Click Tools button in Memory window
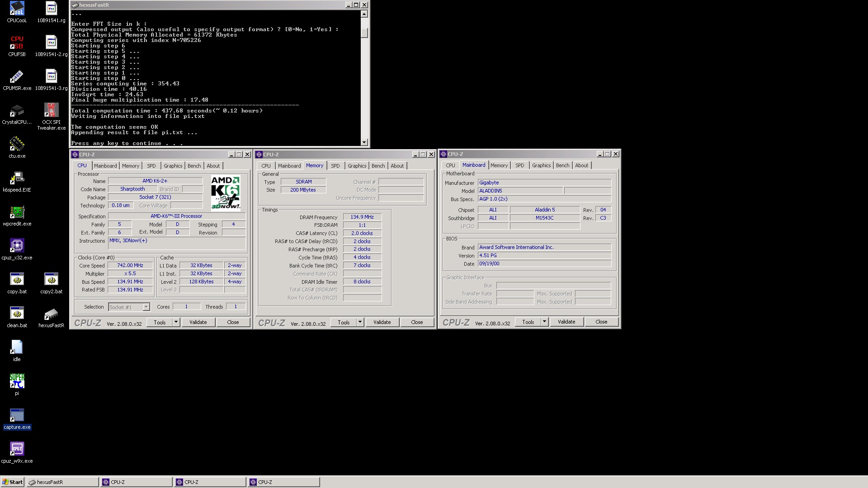This screenshot has width=868, height=488. (344, 322)
